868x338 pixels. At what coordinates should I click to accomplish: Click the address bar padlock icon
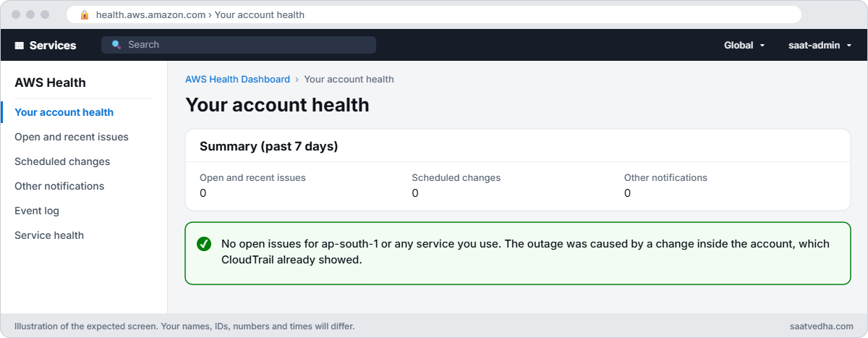tap(85, 14)
